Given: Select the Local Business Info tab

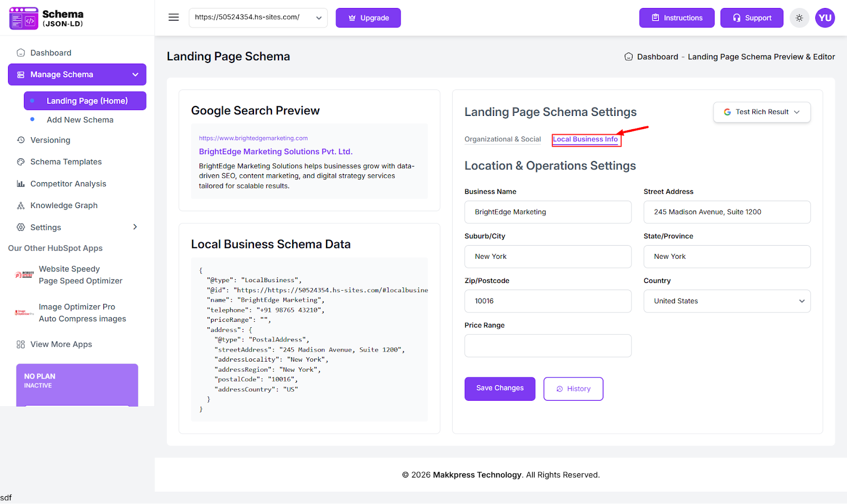Looking at the screenshot, I should coord(585,139).
